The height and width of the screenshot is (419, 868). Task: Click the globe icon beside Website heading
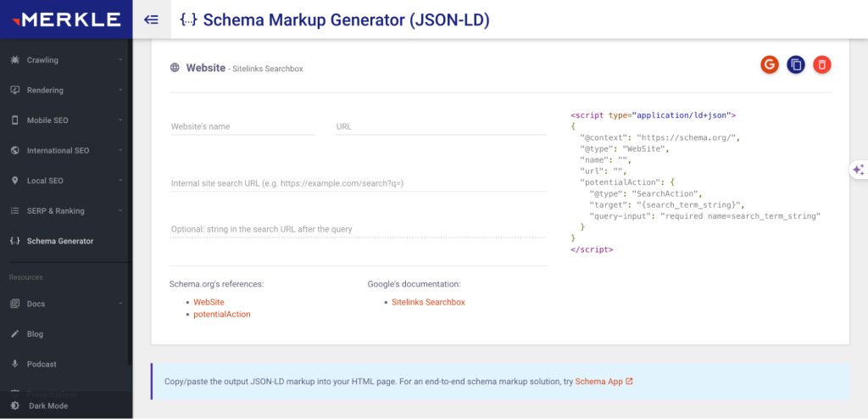175,68
